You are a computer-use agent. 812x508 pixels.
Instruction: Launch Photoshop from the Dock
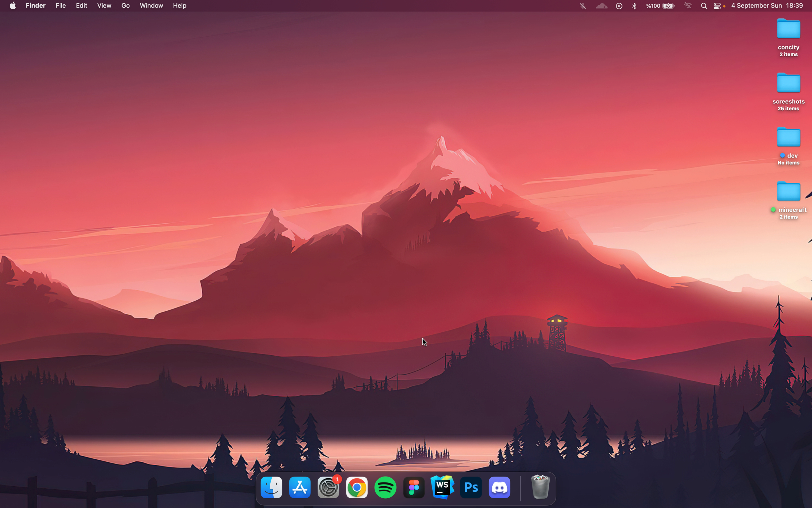point(471,487)
